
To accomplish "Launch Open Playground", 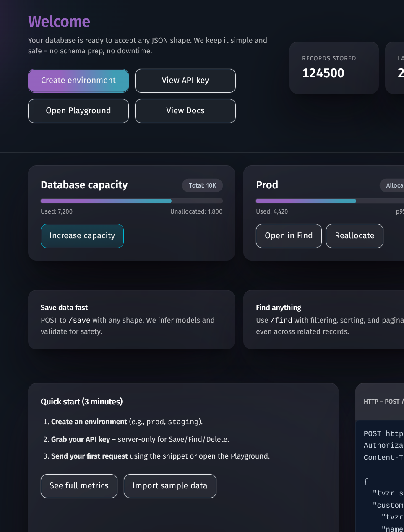I will 78,111.
